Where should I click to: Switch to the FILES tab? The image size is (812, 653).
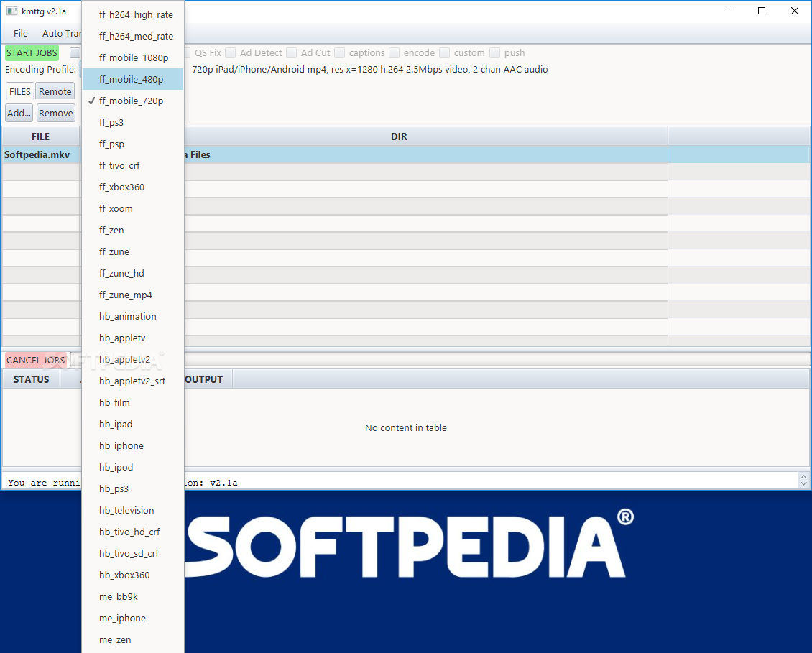coord(20,92)
